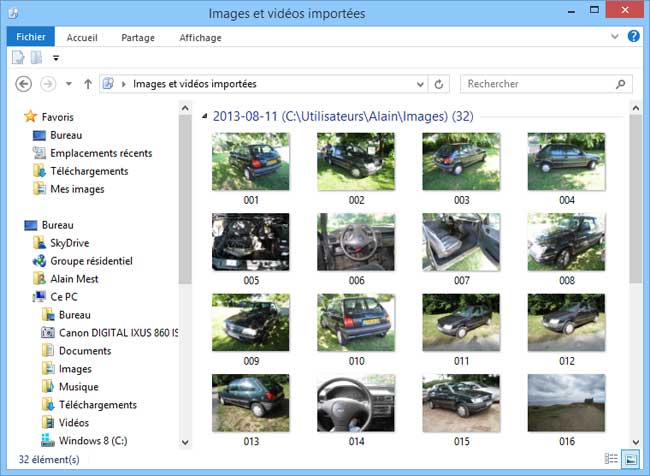Click the Images et vidéos importées breadcrumb
Image resolution: width=650 pixels, height=476 pixels.
tap(194, 84)
